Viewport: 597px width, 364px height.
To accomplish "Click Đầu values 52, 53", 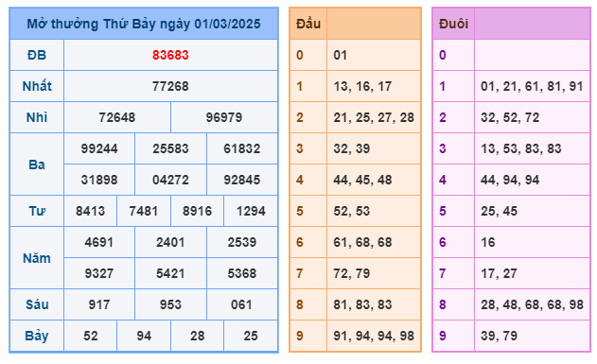I will (351, 211).
